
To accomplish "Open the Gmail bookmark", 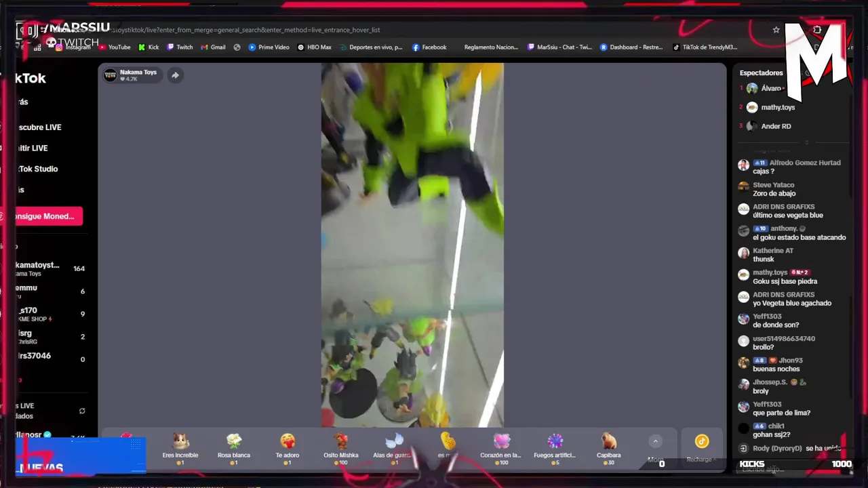I will tap(213, 47).
